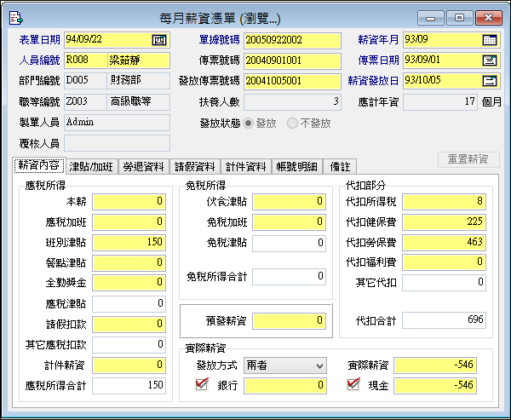511x420 pixels.
Task: Click the 單據號碼 field
Action: (x=291, y=40)
